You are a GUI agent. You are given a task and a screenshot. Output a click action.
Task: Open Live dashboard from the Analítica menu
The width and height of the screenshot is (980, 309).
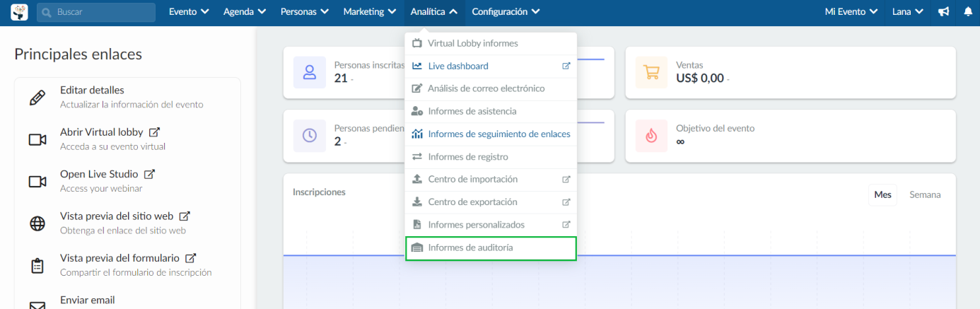point(491,66)
